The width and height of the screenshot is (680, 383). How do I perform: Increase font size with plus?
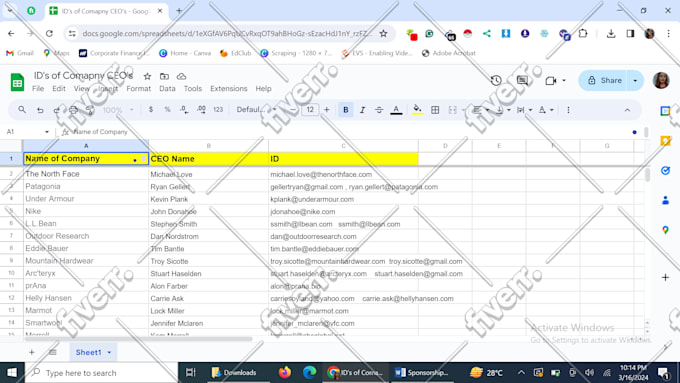coord(327,110)
